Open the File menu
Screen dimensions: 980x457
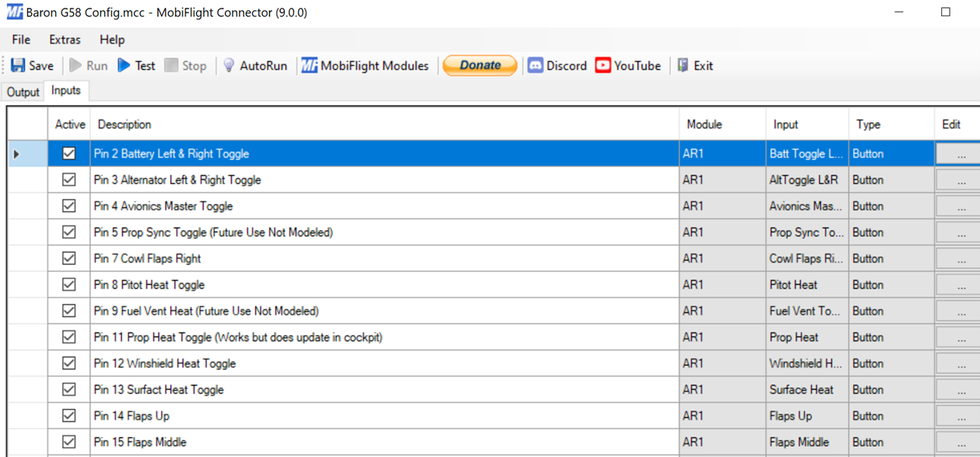[21, 40]
